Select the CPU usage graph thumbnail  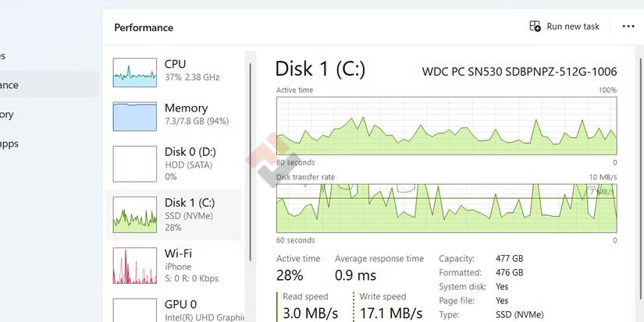point(135,72)
